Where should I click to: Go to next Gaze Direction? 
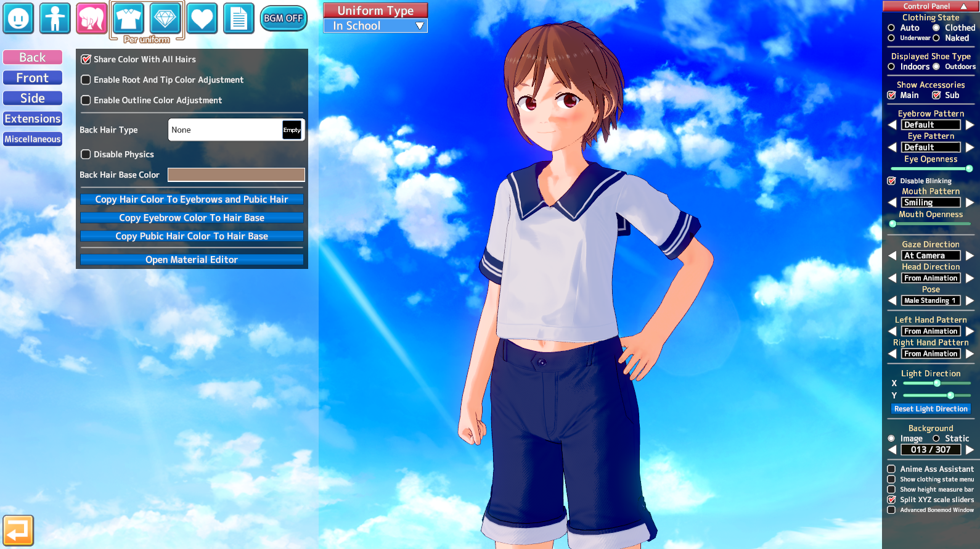point(970,255)
